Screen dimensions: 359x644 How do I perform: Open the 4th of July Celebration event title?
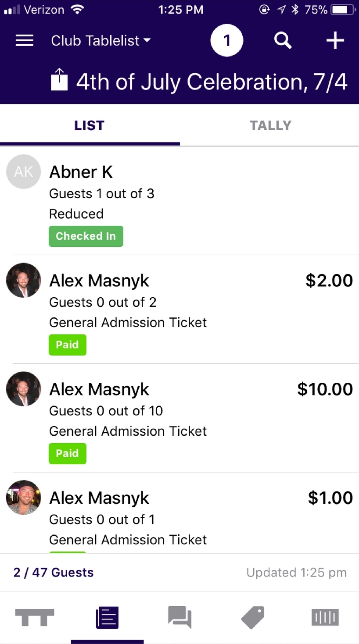[212, 82]
